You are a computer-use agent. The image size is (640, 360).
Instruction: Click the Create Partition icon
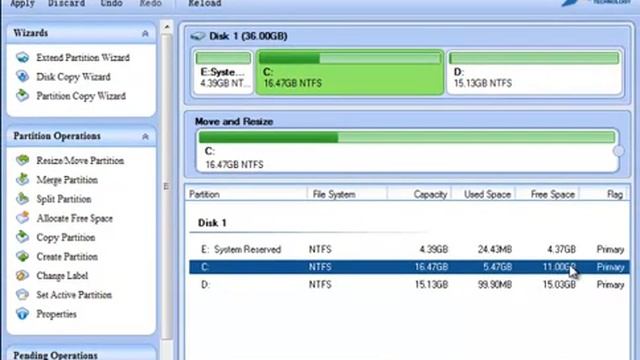[22, 256]
